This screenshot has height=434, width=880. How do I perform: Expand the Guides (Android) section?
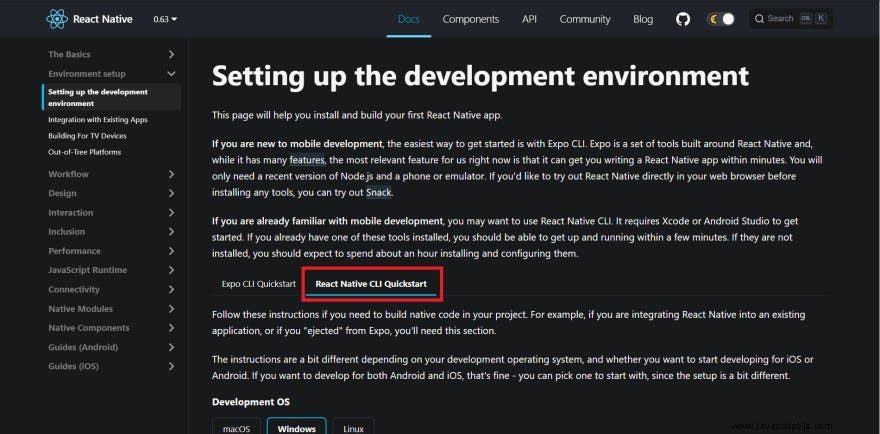111,347
